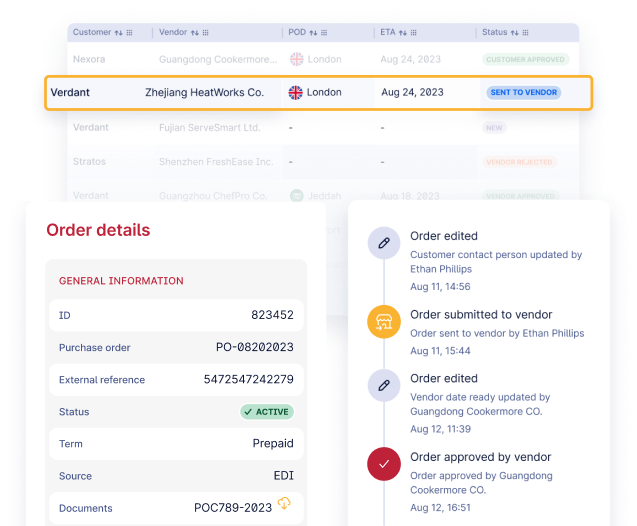Click Aug 11, 15:44 timestamp

pyautogui.click(x=440, y=351)
